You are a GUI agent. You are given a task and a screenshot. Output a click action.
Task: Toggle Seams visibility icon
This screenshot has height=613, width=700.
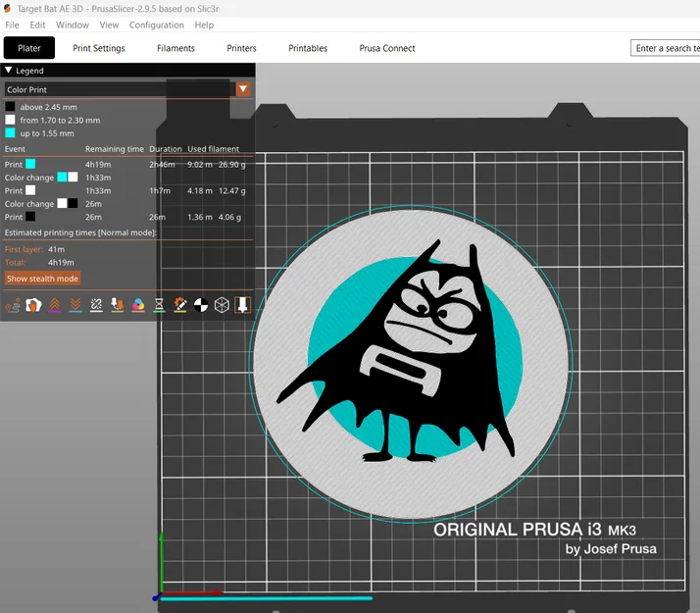96,305
